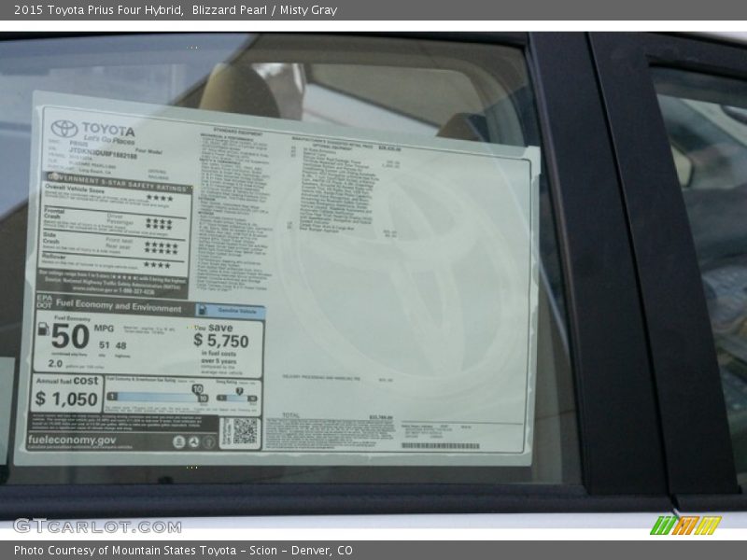Click the QR code on the sticker
747x560 pixels.
(x=245, y=431)
